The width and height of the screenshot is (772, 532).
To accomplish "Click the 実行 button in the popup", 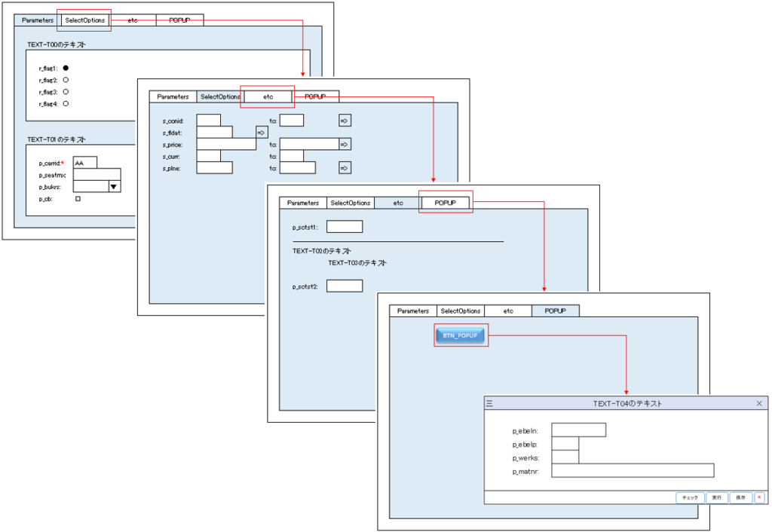I will coord(717,497).
